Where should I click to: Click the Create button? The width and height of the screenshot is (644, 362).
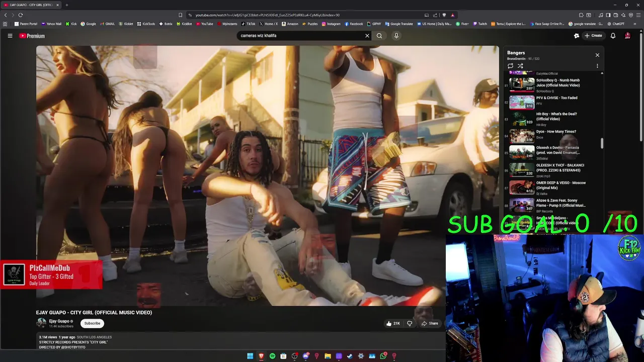coord(593,36)
